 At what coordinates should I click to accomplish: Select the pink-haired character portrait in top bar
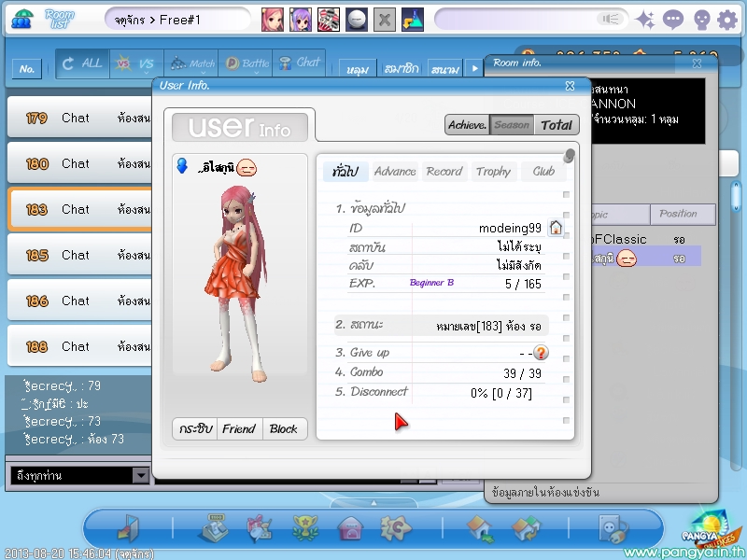click(273, 20)
